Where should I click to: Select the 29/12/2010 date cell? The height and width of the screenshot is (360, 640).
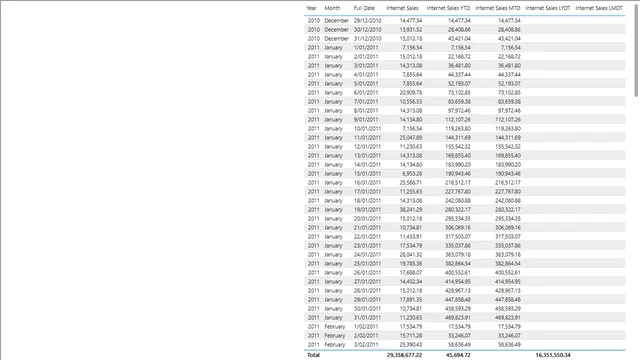(x=367, y=20)
